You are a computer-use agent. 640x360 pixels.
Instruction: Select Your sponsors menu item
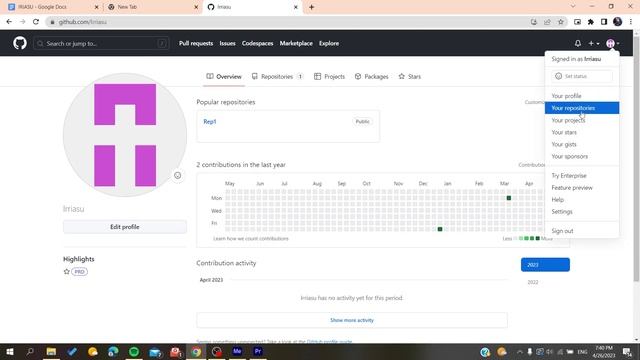[x=582, y=156]
